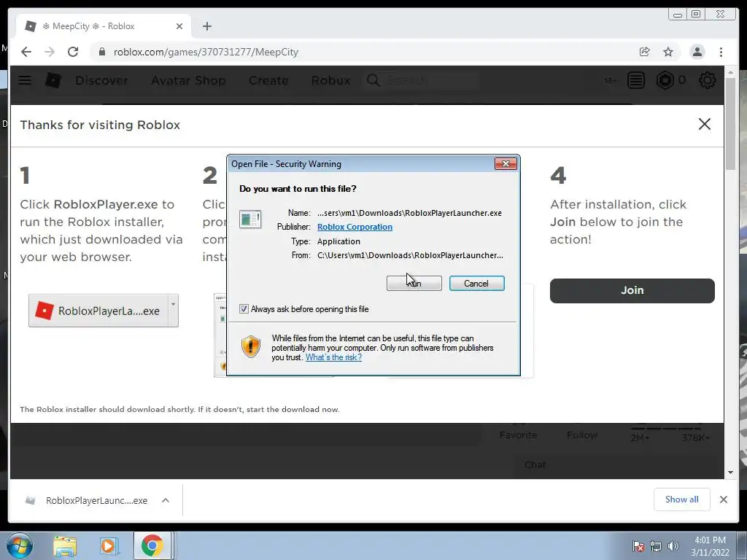
Task: Click the security shield warning icon
Action: point(251,346)
